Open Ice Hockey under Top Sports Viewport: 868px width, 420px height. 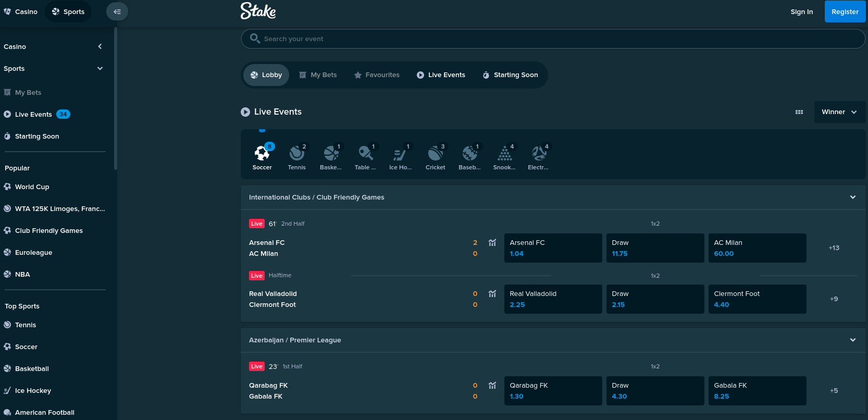point(27,391)
